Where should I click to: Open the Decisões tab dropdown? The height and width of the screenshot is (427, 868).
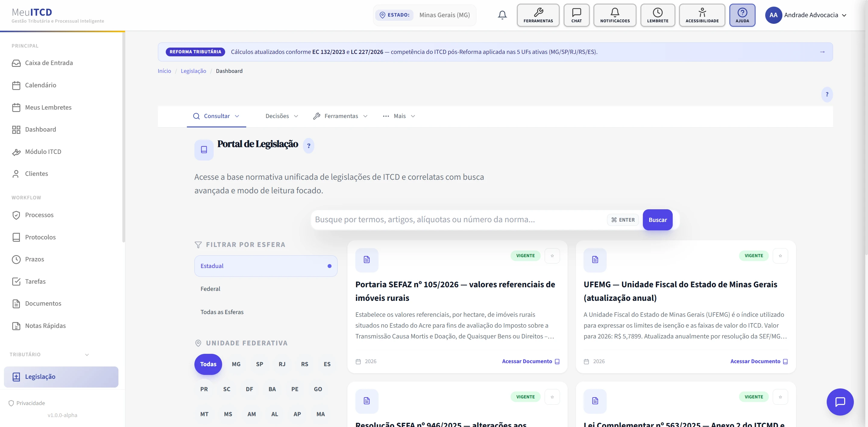(282, 116)
